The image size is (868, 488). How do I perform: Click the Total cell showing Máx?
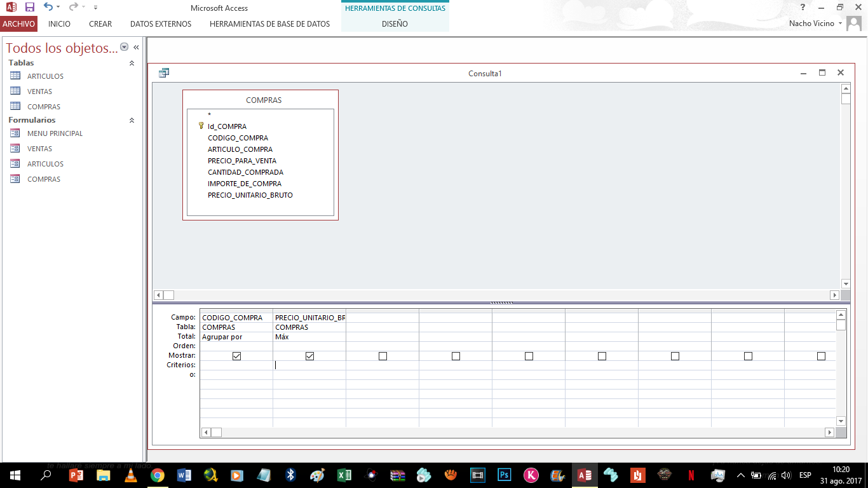[309, 337]
